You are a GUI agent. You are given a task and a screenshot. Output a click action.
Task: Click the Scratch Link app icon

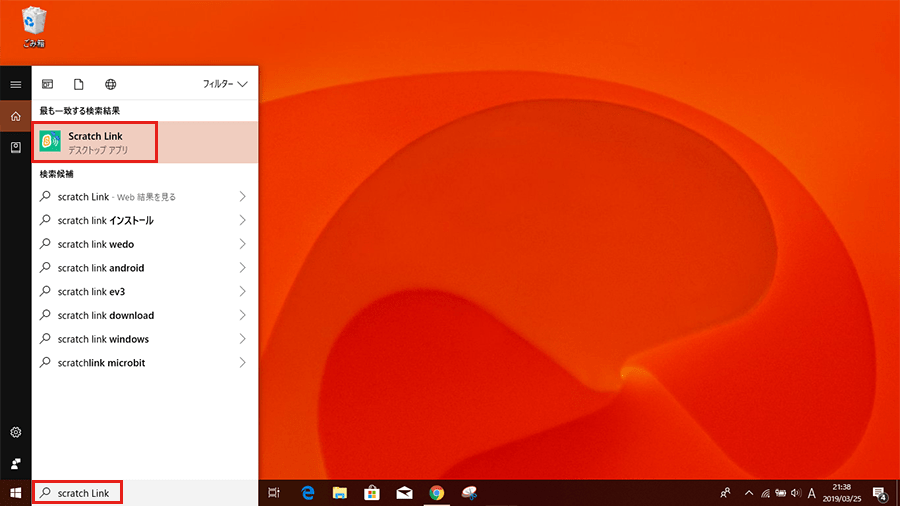tap(50, 141)
